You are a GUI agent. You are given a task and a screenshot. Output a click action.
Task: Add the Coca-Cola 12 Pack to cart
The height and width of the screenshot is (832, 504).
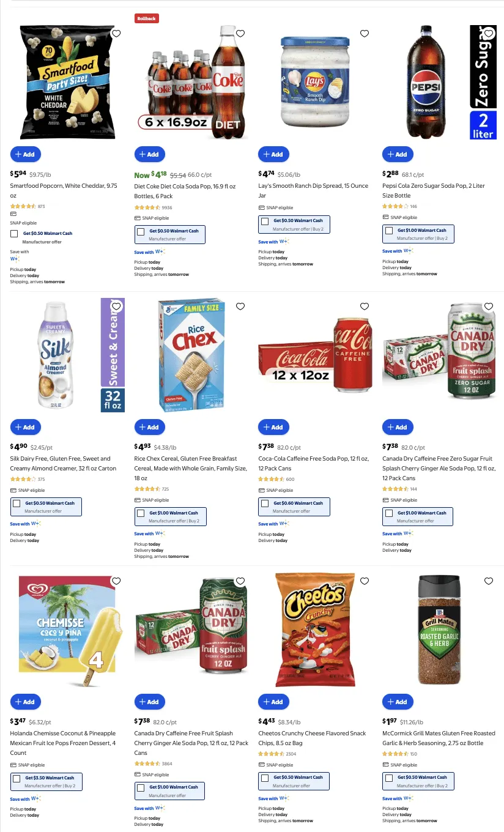coord(273,427)
